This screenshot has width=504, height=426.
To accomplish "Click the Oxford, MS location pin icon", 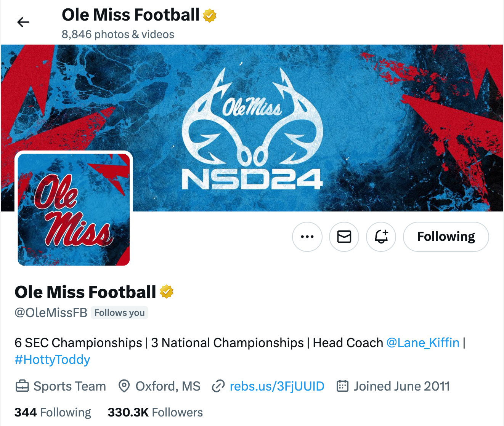I will point(124,386).
